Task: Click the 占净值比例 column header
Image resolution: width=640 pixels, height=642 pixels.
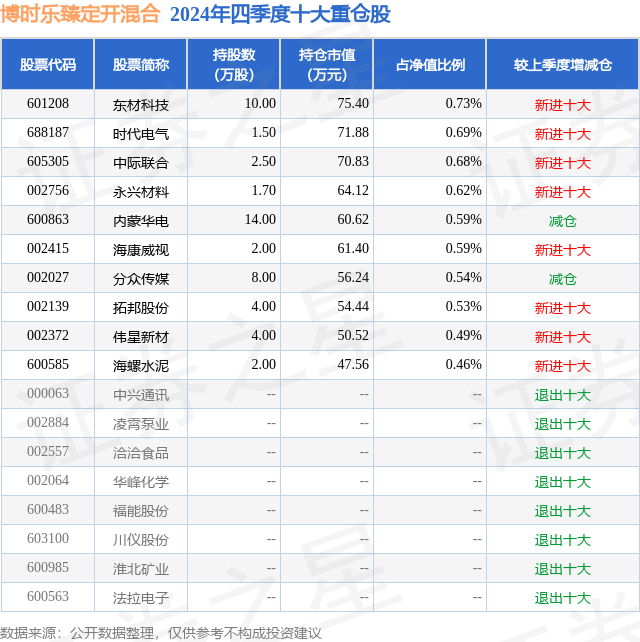Action: (430, 65)
